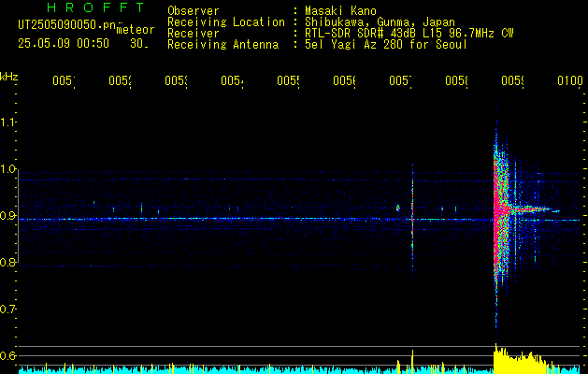Click the vertical echo line near 0057
The height and width of the screenshot is (374, 588).
point(412,222)
